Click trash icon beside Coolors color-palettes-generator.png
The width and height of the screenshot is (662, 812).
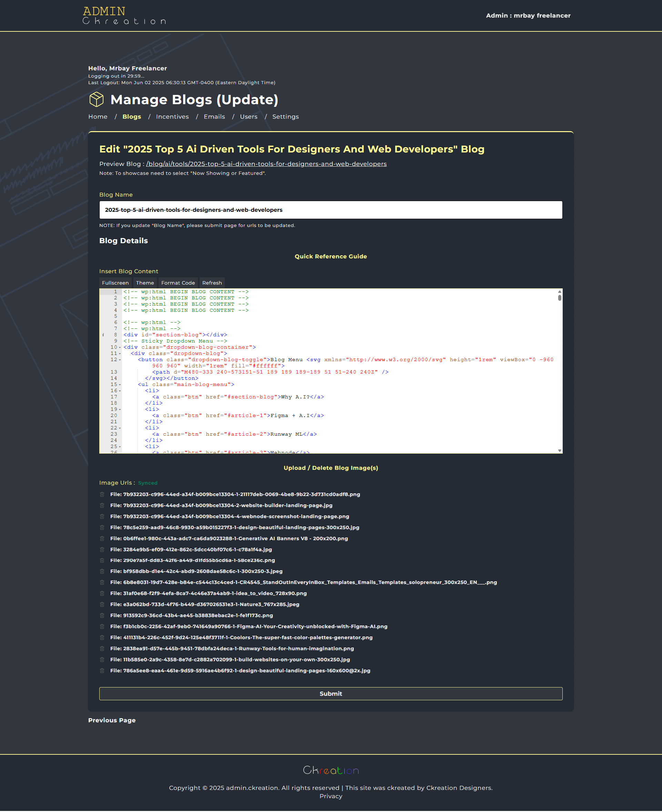tap(102, 637)
